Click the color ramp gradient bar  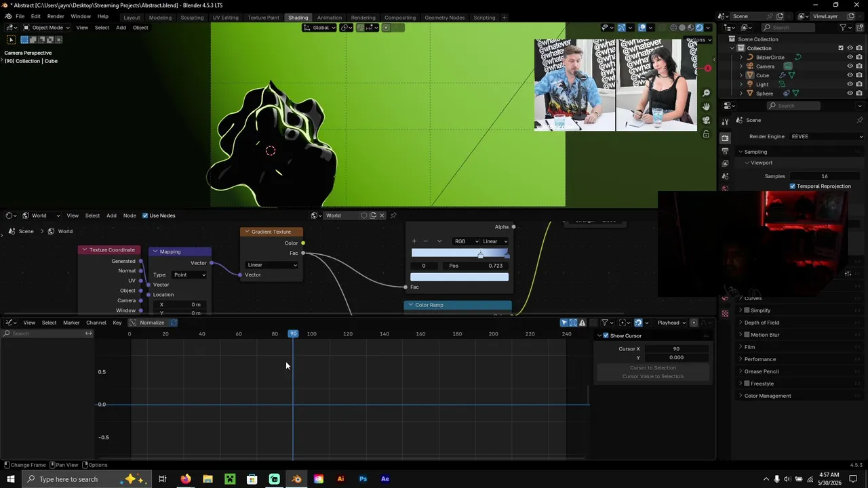coord(459,253)
